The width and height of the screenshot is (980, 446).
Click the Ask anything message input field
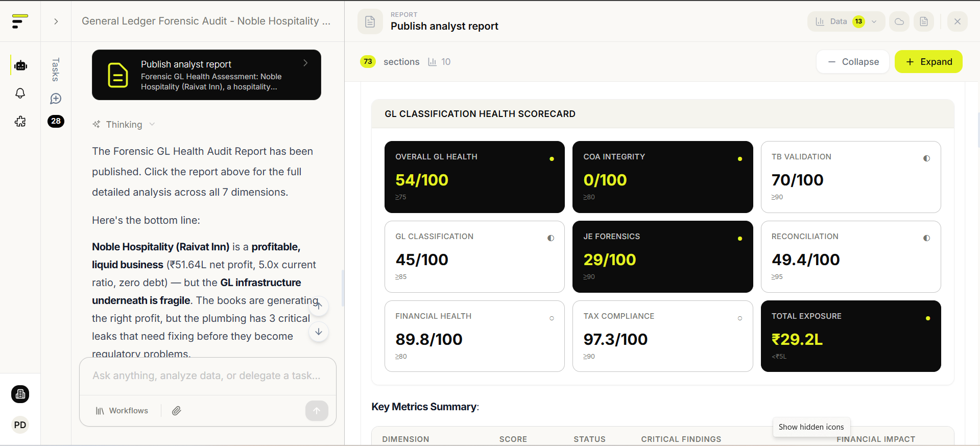(207, 376)
